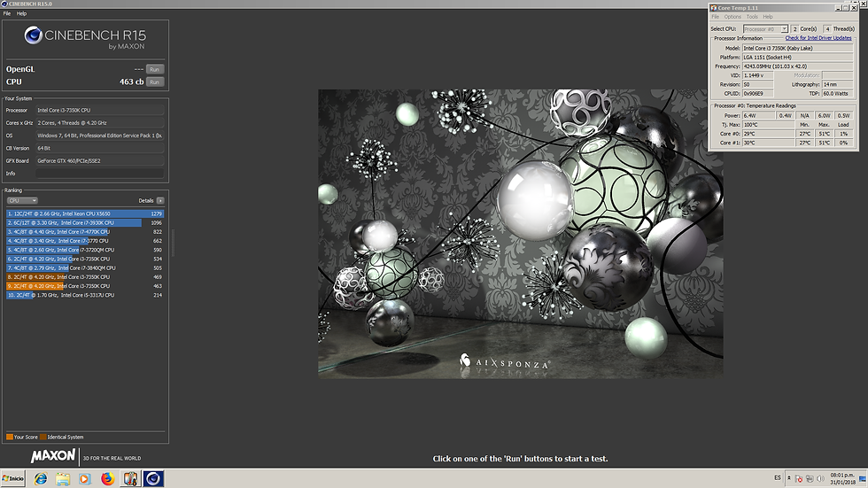Select ranking entry Core i7-4770K
The height and width of the screenshot is (488, 868).
[x=85, y=232]
